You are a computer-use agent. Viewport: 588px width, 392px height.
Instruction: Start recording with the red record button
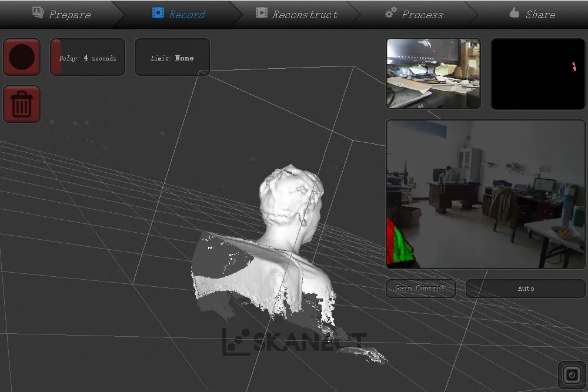(22, 57)
